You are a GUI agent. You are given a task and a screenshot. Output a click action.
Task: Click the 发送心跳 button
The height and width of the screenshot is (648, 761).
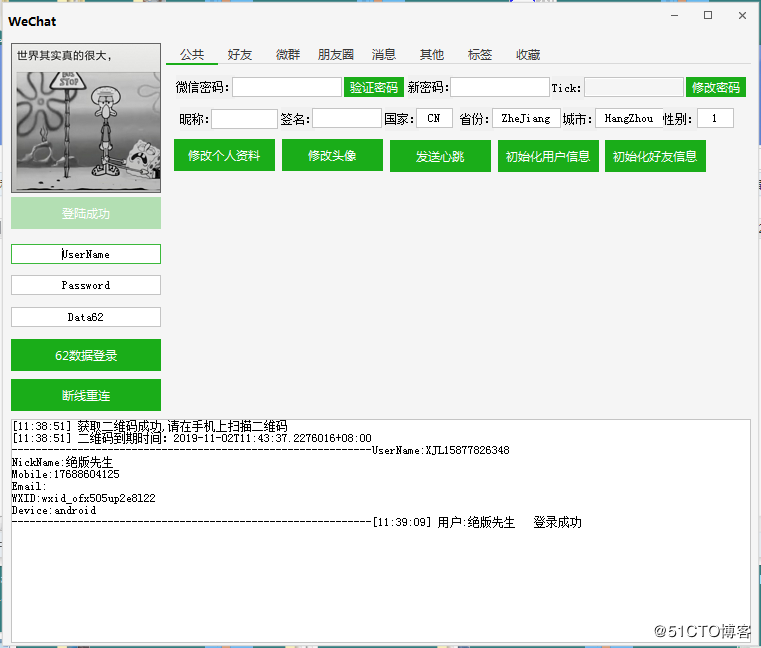coord(440,156)
